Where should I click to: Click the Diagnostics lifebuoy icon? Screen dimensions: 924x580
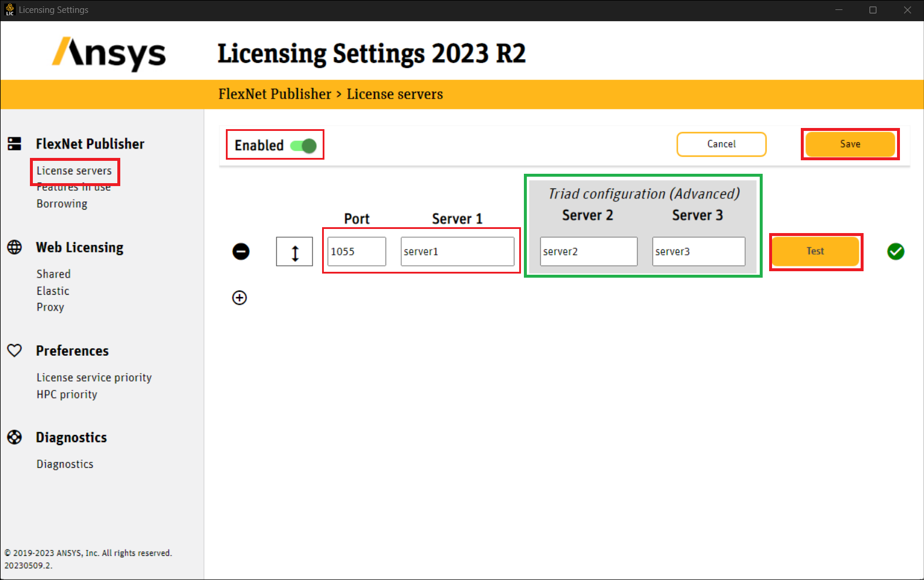[15, 437]
